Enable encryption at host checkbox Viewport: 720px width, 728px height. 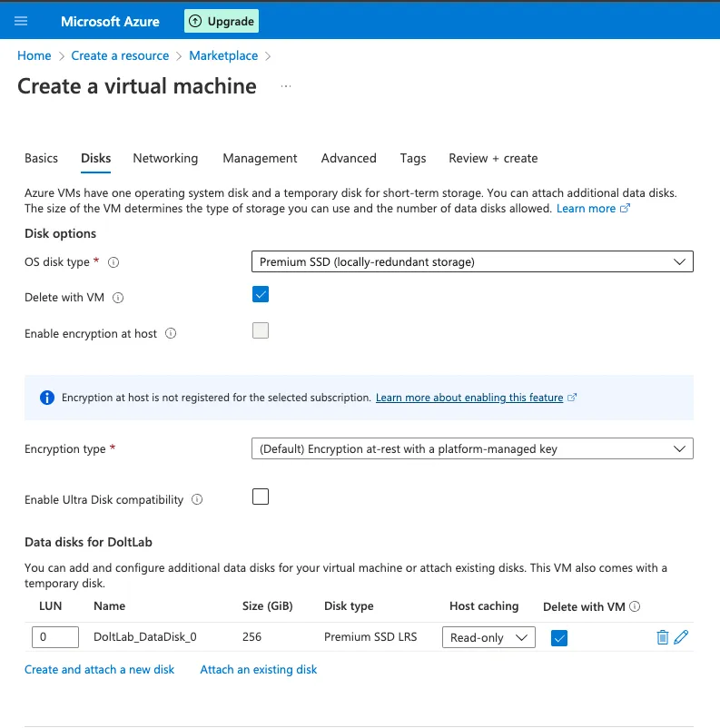[x=261, y=330]
